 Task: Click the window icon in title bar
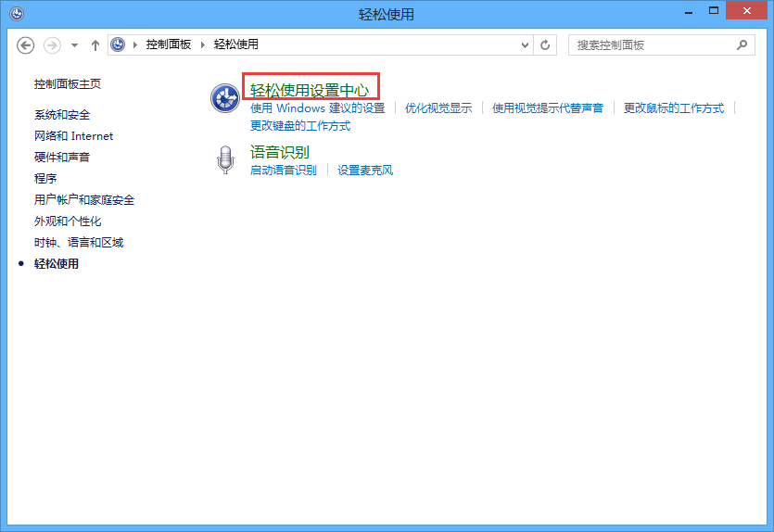coord(17,14)
